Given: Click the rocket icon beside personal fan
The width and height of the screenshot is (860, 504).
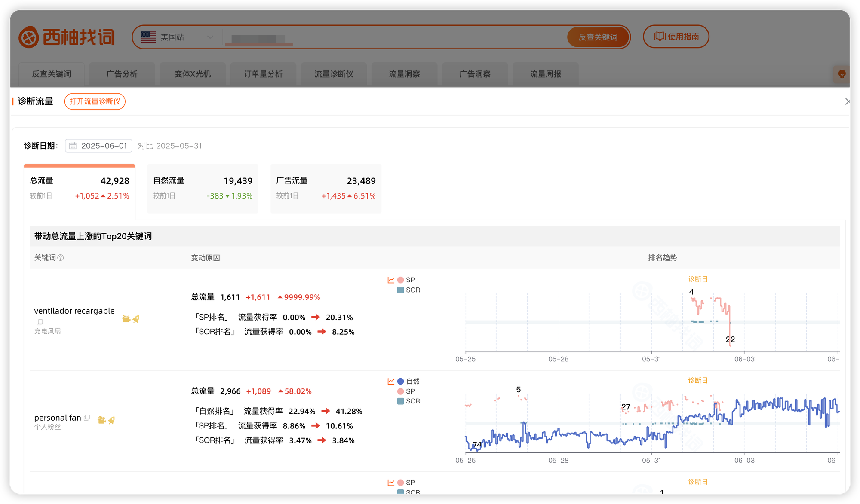Looking at the screenshot, I should coord(111,420).
